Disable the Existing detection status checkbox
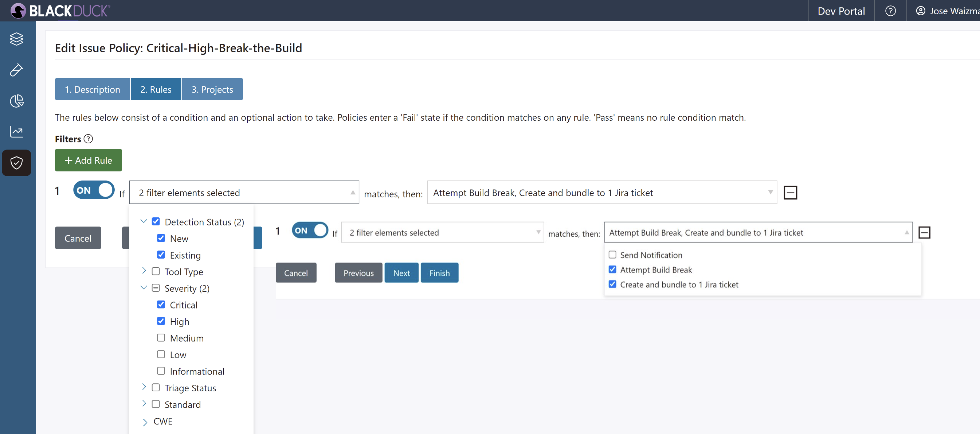 (161, 255)
